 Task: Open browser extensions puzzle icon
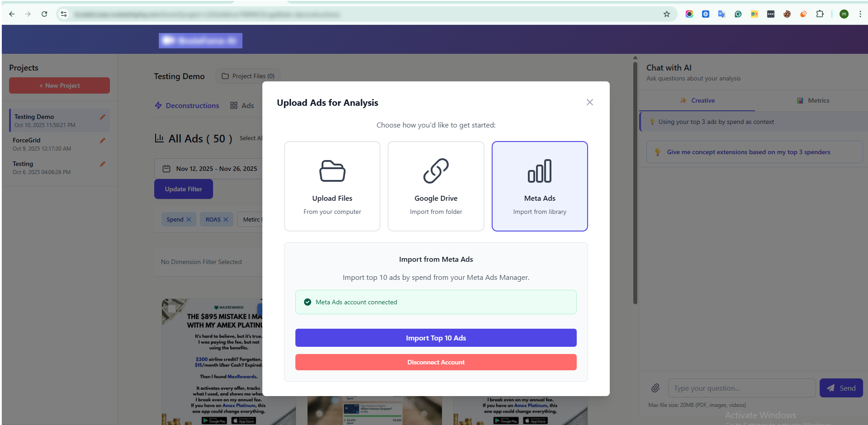click(x=820, y=14)
